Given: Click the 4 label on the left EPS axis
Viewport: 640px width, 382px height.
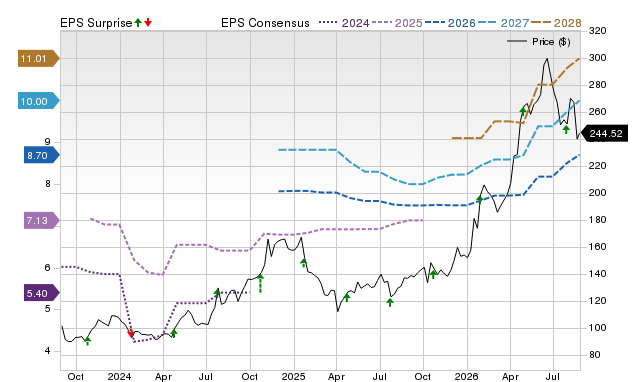Looking at the screenshot, I should pyautogui.click(x=47, y=351).
